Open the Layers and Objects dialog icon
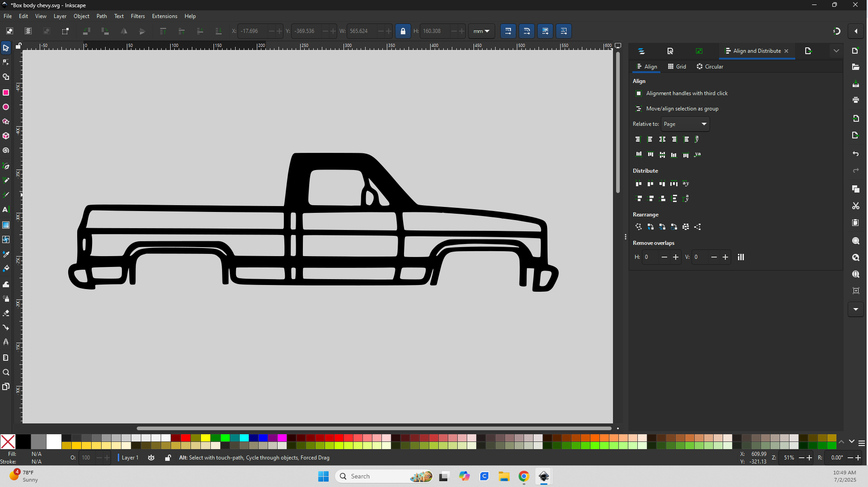868x487 pixels. pyautogui.click(x=641, y=51)
